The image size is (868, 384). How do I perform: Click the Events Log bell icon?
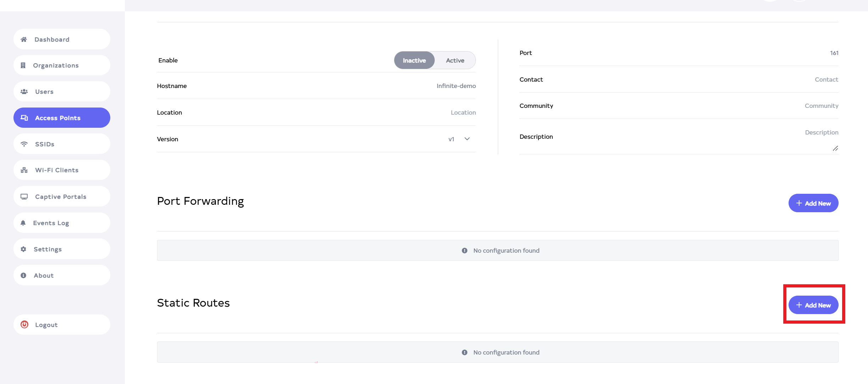point(23,223)
